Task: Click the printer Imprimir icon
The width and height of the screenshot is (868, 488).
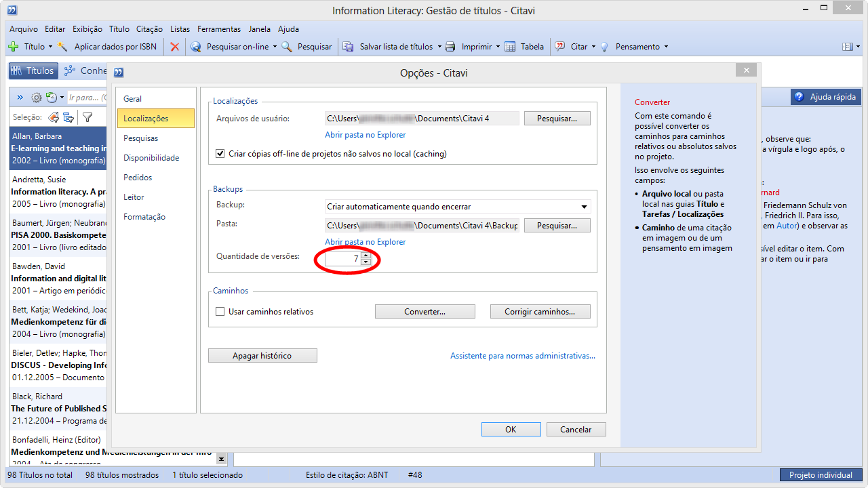Action: 450,47
